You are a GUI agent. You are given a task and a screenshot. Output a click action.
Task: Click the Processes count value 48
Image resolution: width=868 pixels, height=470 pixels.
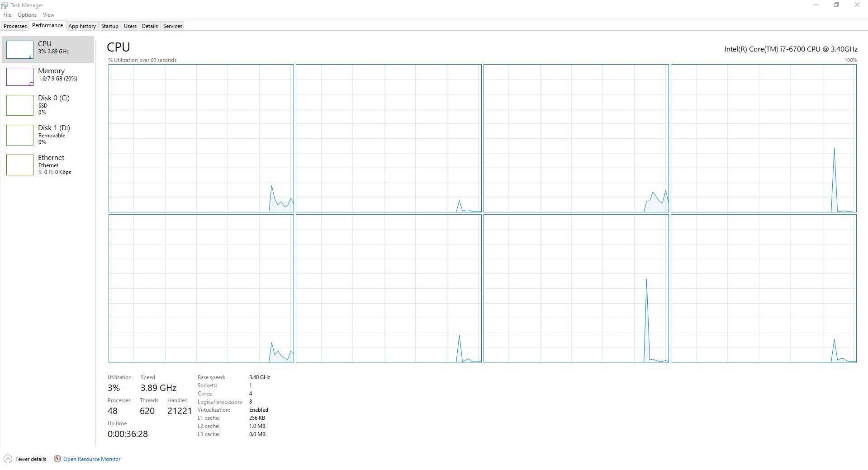tap(113, 411)
